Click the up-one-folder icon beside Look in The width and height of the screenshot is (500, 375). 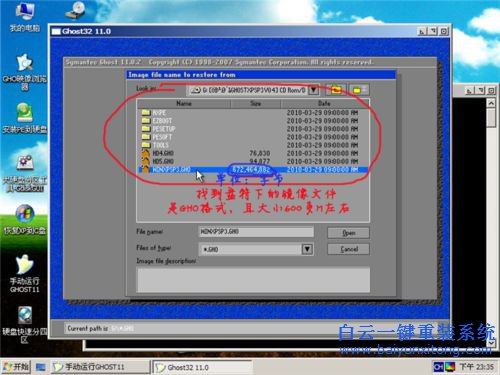coord(336,90)
